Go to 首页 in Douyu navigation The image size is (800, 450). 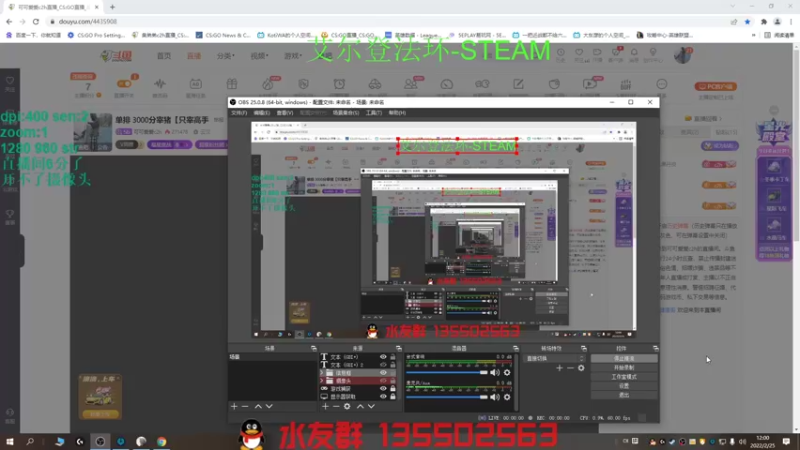coord(164,56)
